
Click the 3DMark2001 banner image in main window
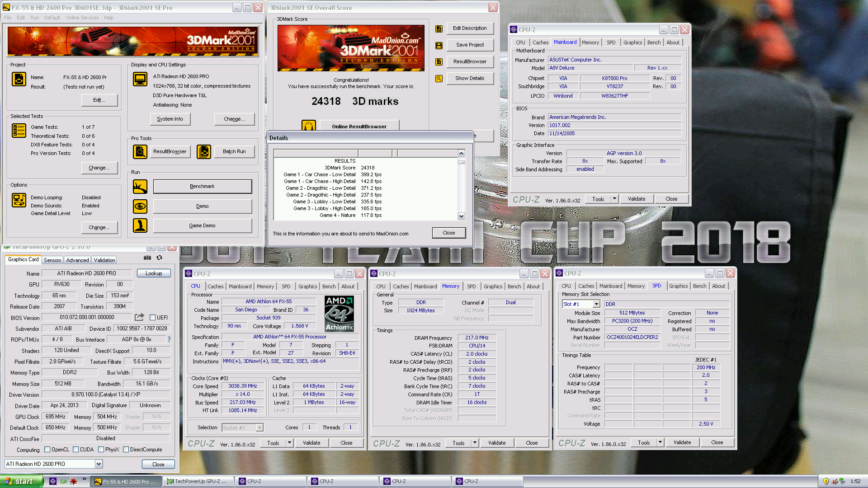click(133, 41)
